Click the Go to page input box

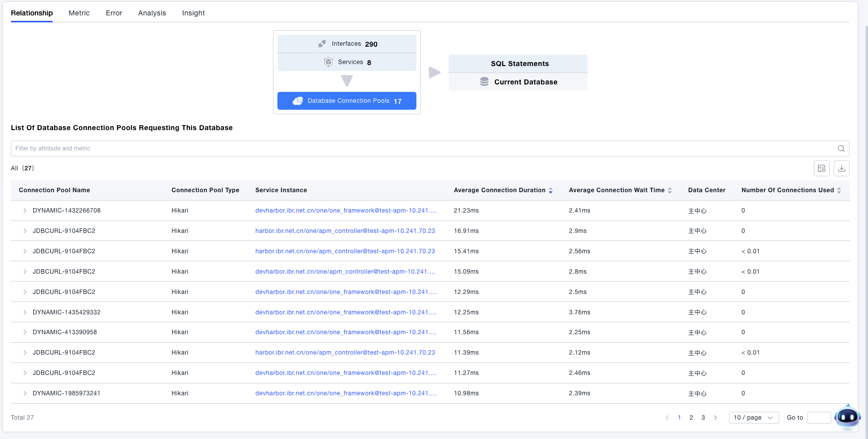pos(818,418)
